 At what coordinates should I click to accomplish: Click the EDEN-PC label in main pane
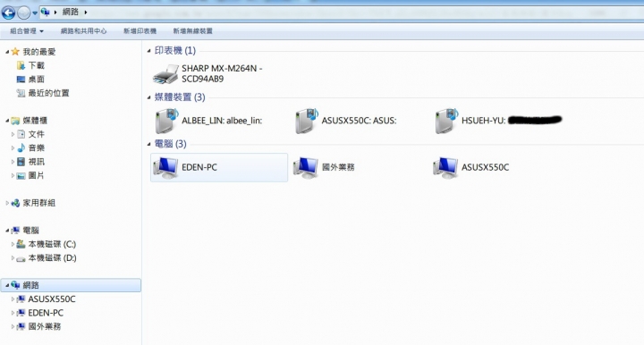[x=199, y=167]
